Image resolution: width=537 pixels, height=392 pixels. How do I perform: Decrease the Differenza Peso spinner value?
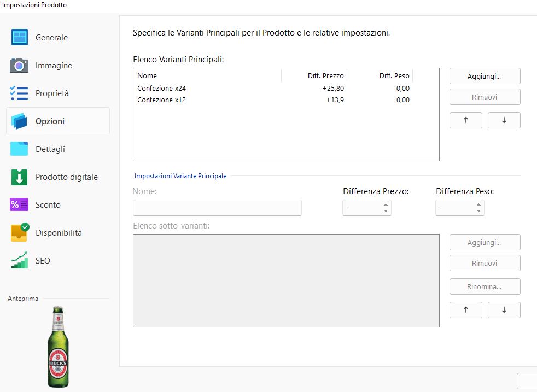coord(479,211)
